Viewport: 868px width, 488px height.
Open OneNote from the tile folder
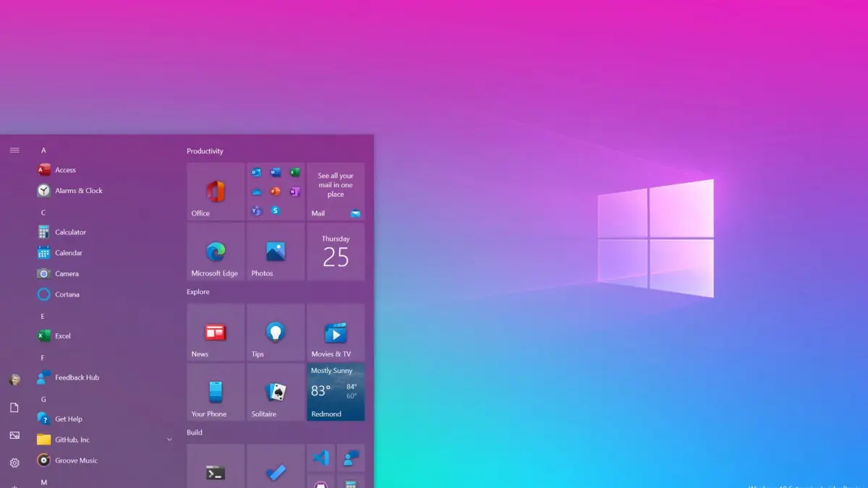[295, 192]
